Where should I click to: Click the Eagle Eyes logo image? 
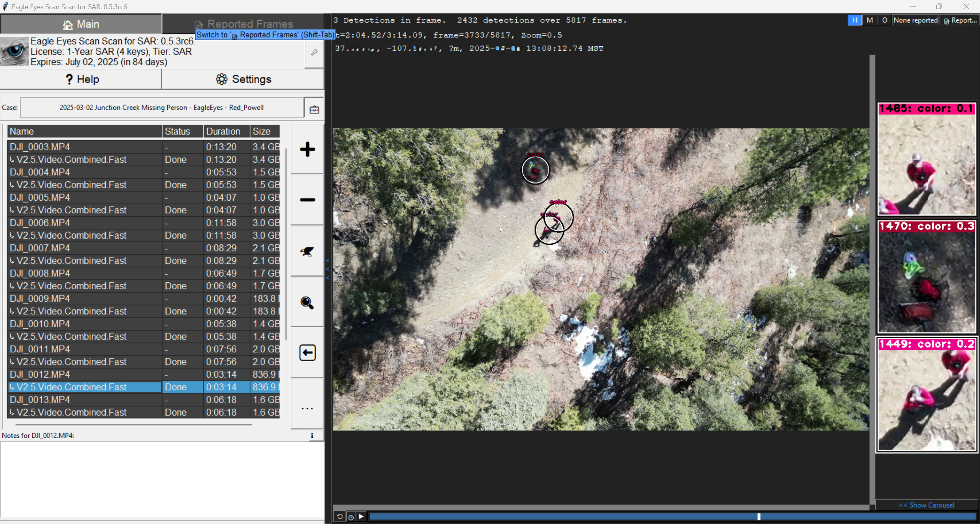[15, 51]
